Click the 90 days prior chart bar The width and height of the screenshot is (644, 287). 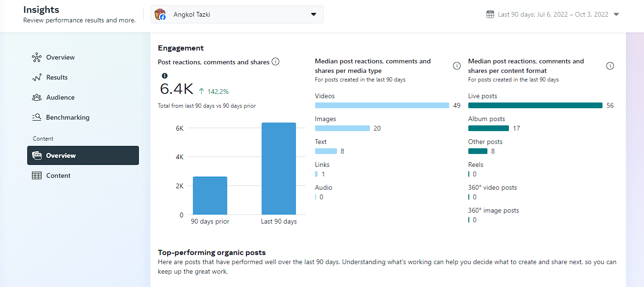coord(210,195)
